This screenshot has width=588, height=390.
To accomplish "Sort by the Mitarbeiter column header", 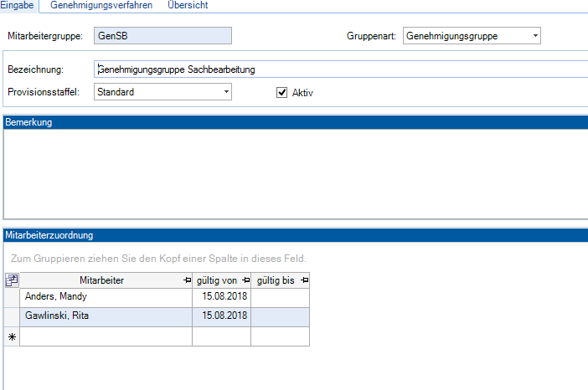I will (x=101, y=280).
